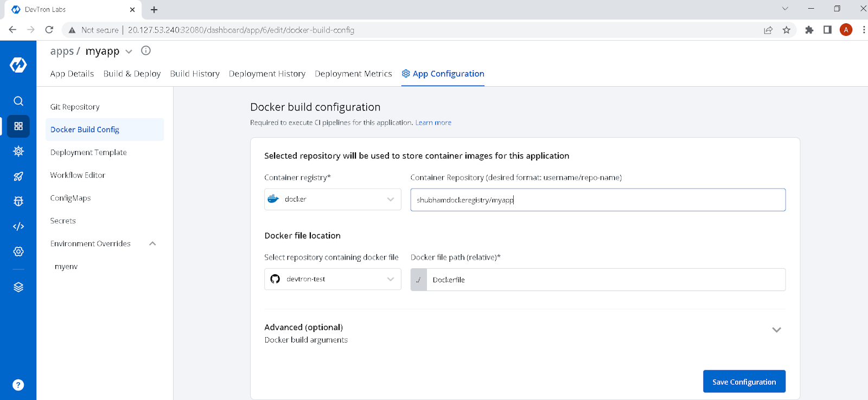Click the Docker file path field
Viewport: 868px width, 400px height.
click(x=605, y=280)
